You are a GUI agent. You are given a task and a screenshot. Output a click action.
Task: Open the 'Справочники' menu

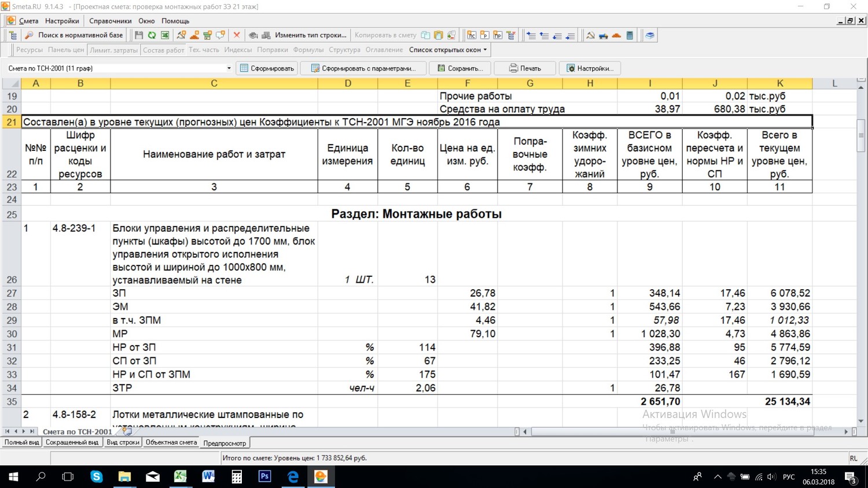[110, 21]
